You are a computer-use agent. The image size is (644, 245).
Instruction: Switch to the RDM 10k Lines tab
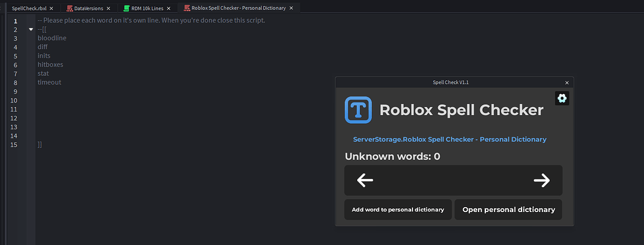147,8
